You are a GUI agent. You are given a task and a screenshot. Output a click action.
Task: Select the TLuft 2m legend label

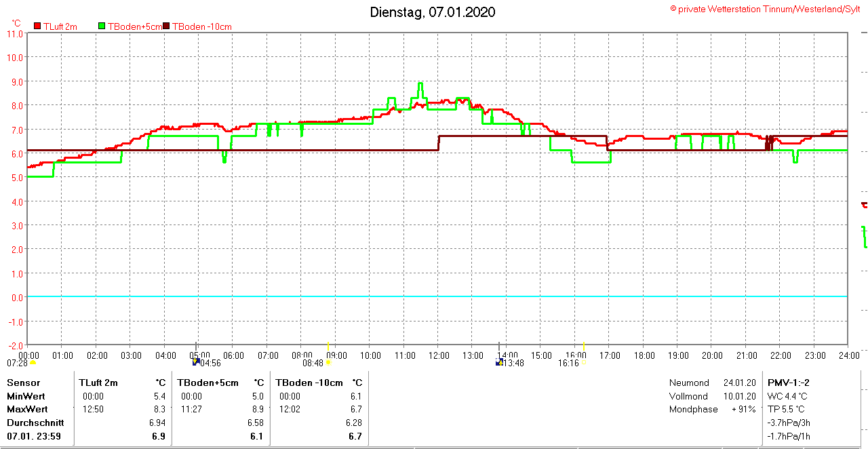60,26
